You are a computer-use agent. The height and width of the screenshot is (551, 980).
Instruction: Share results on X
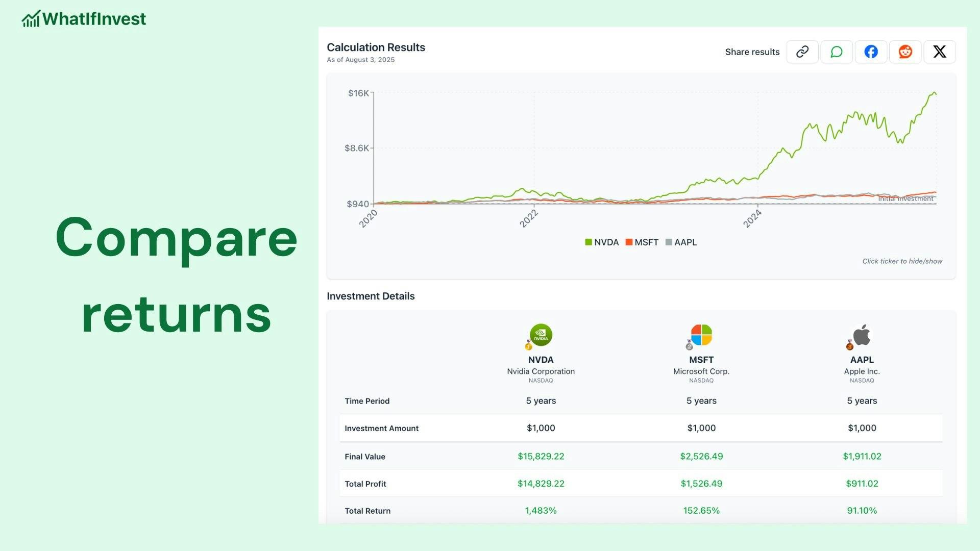[940, 52]
